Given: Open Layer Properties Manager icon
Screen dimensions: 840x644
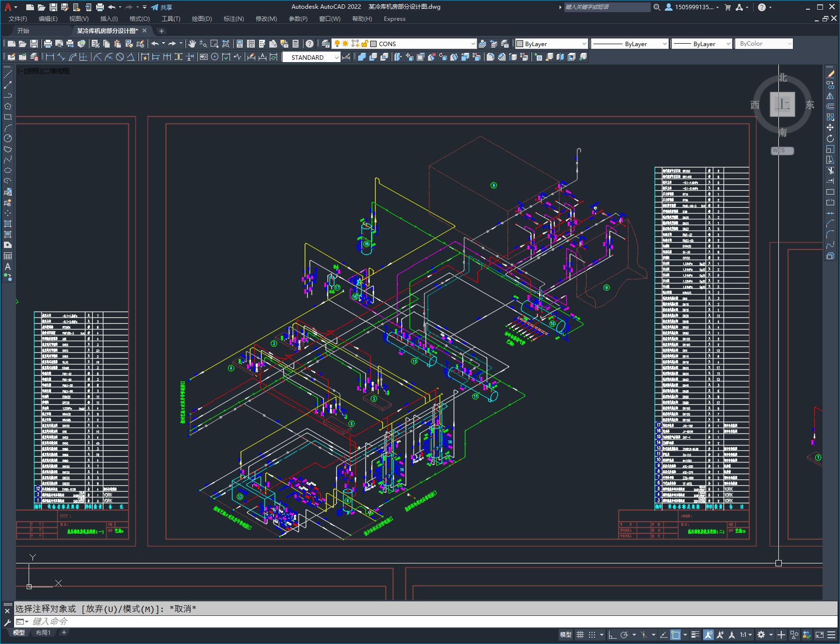Looking at the screenshot, I should [326, 44].
